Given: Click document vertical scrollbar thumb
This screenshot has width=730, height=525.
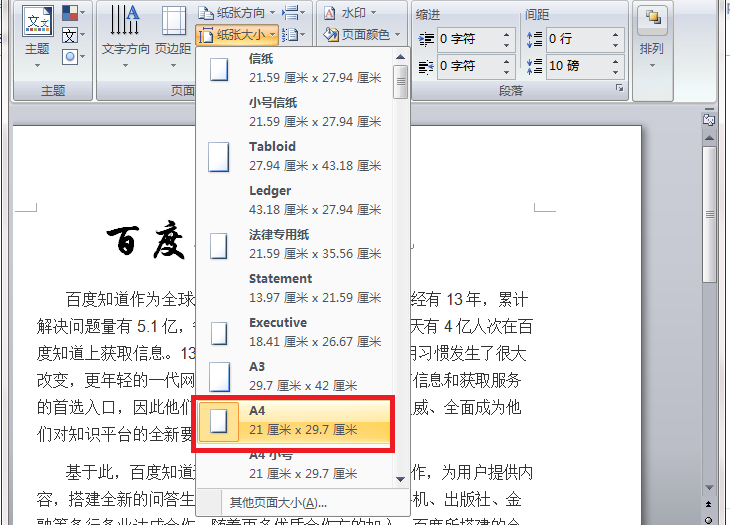Looking at the screenshot, I should coord(710,215).
